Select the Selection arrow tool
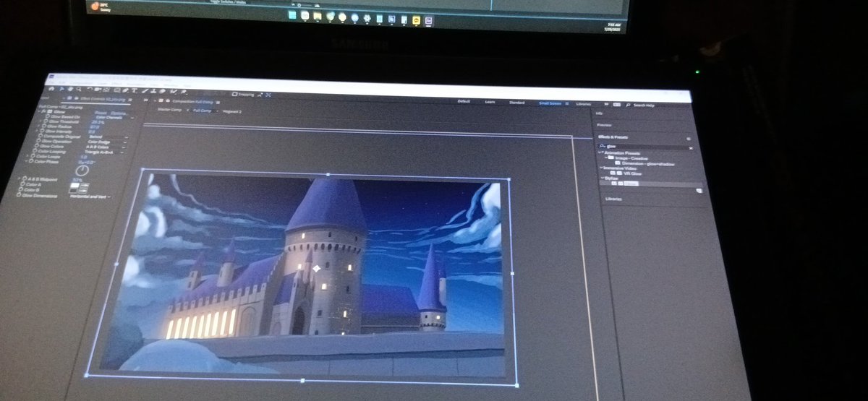The image size is (868, 401). pyautogui.click(x=61, y=89)
